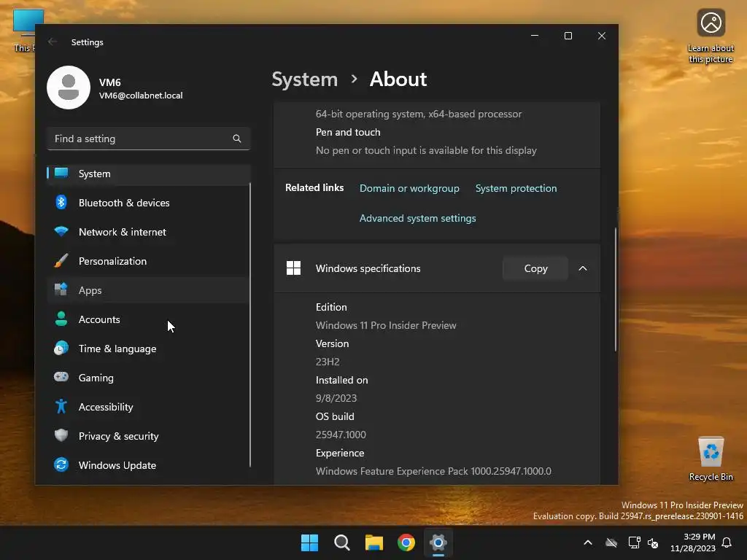Click the cloud sync icon in system tray
This screenshot has height=560, width=747.
611,542
